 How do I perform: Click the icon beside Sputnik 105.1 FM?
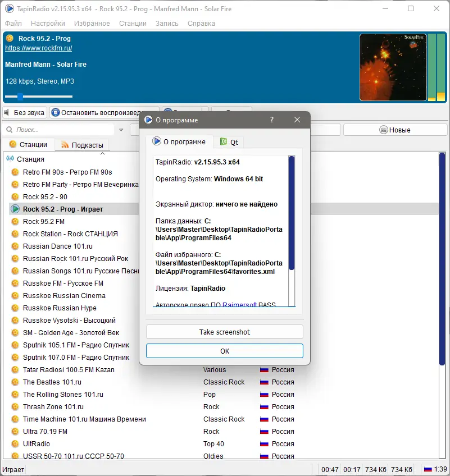point(15,345)
